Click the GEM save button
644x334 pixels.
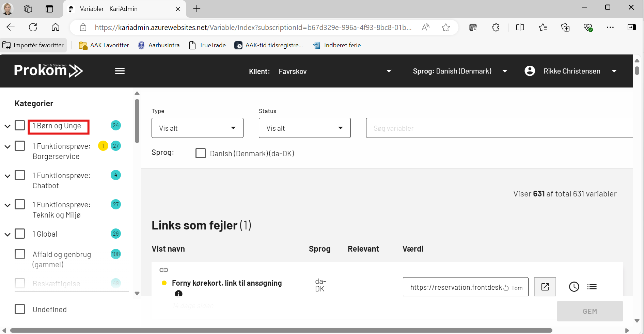[x=590, y=311]
